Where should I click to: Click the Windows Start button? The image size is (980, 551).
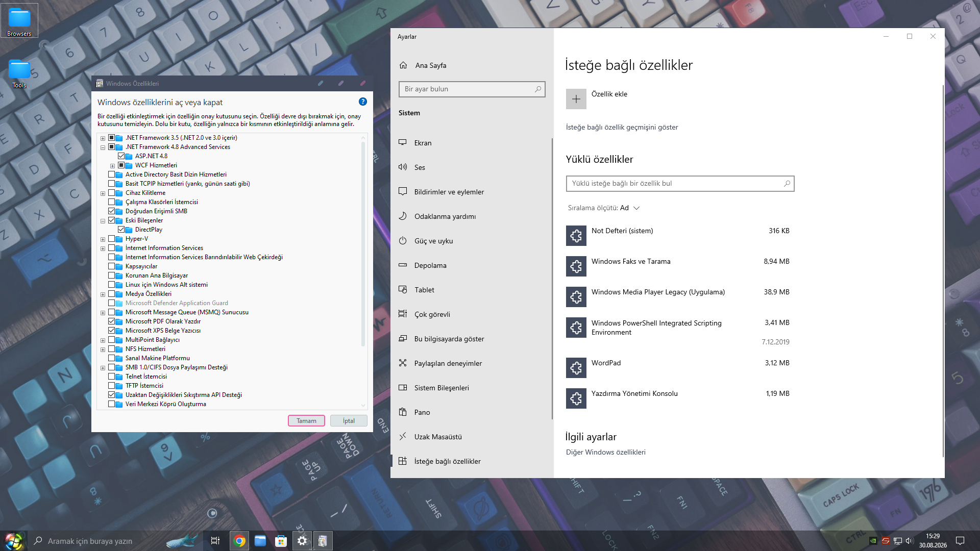[14, 541]
